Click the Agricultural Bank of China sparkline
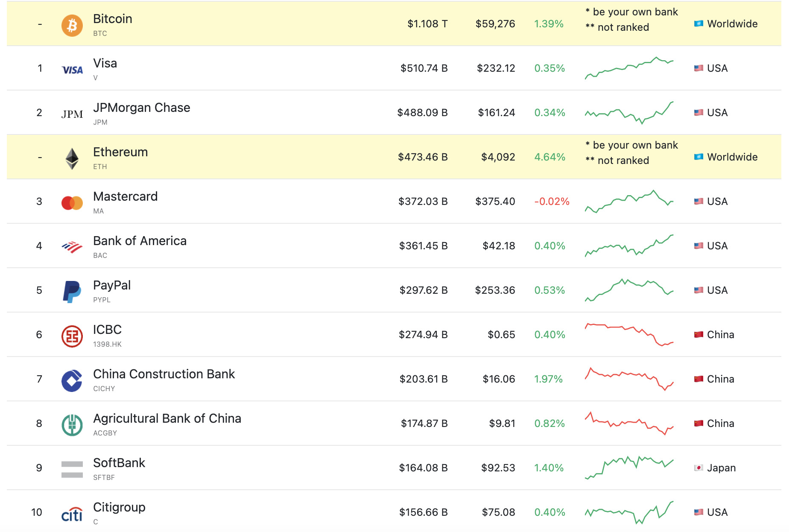Viewport: 789px width, 532px height. point(629,423)
